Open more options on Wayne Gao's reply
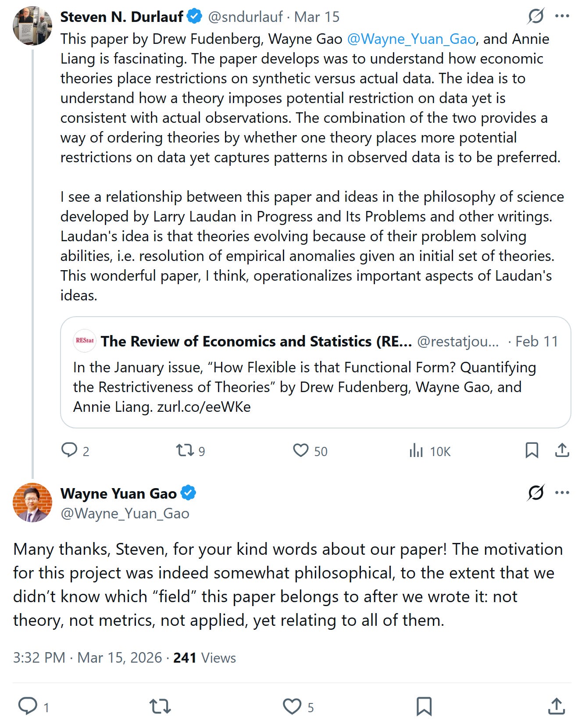The image size is (585, 728). coord(562,493)
